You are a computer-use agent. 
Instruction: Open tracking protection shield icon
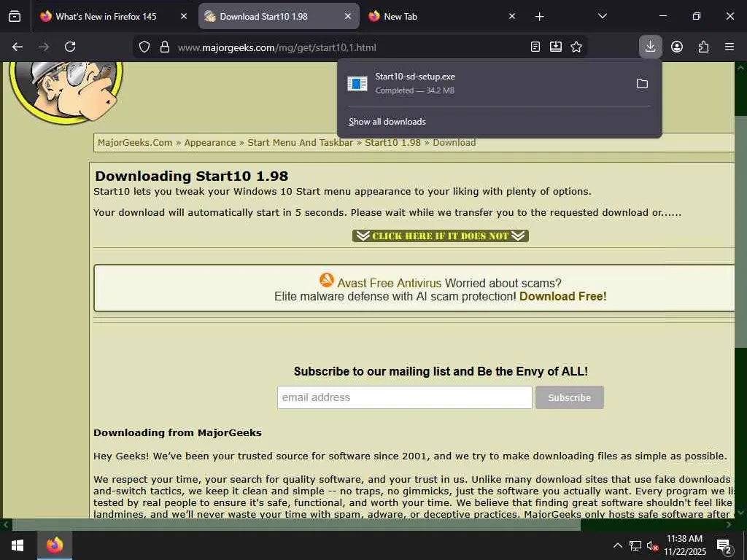click(x=144, y=47)
